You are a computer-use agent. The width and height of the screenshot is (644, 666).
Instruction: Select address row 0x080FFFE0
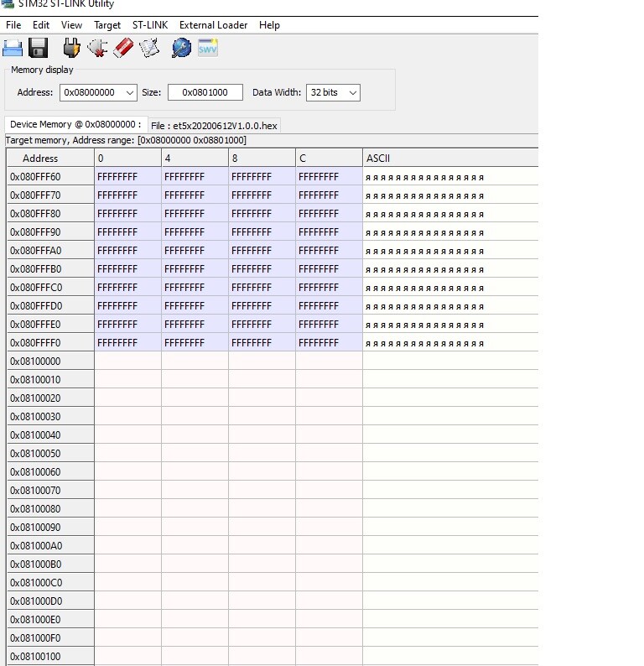coord(50,324)
